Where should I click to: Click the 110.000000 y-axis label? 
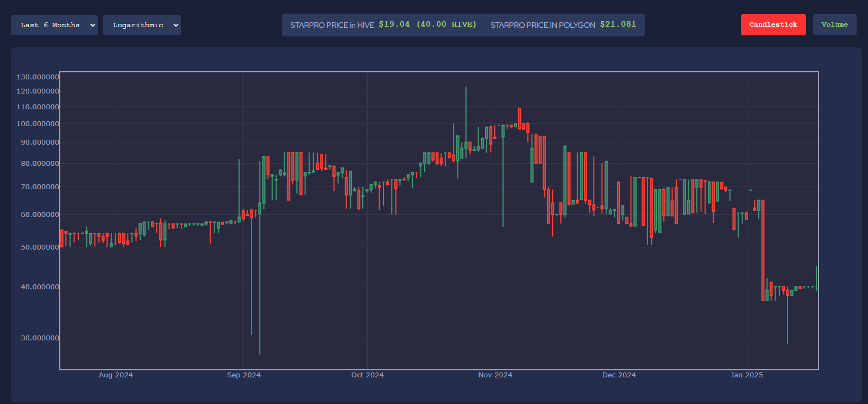coord(37,107)
